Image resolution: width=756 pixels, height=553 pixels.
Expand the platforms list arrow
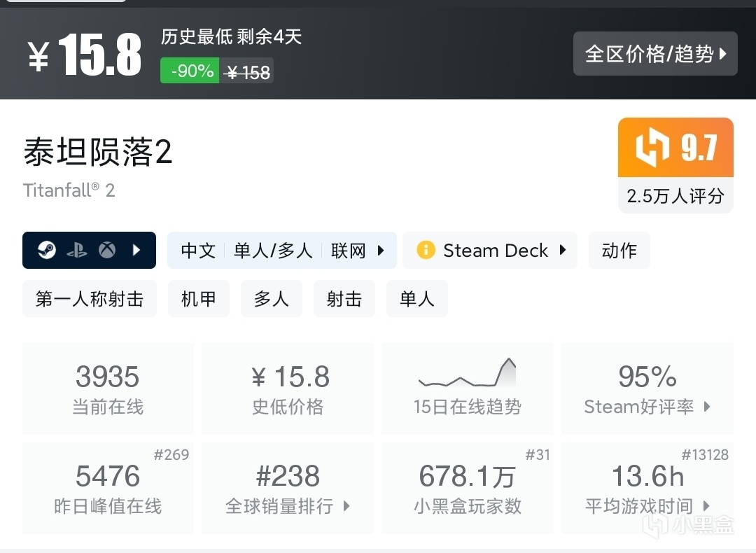[137, 251]
